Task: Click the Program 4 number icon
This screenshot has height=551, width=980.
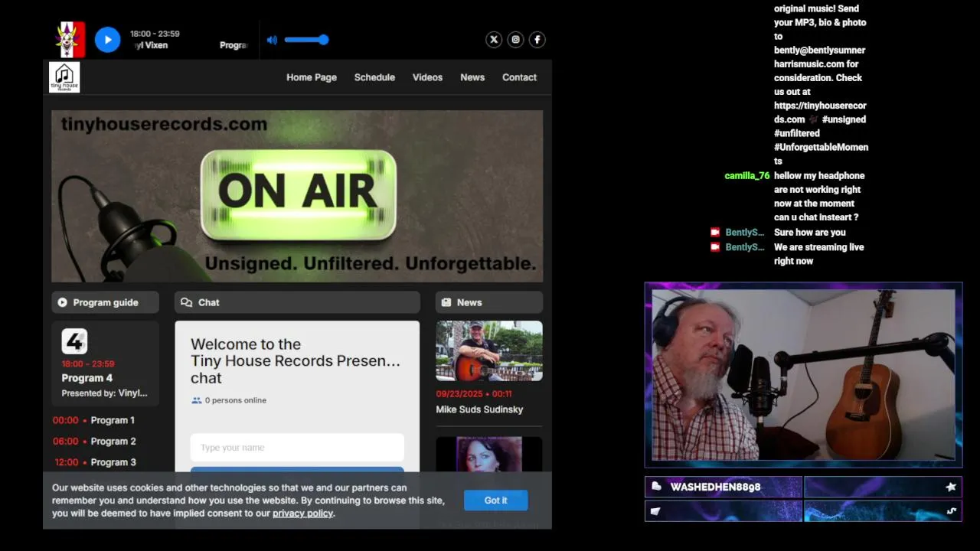Action: click(74, 341)
